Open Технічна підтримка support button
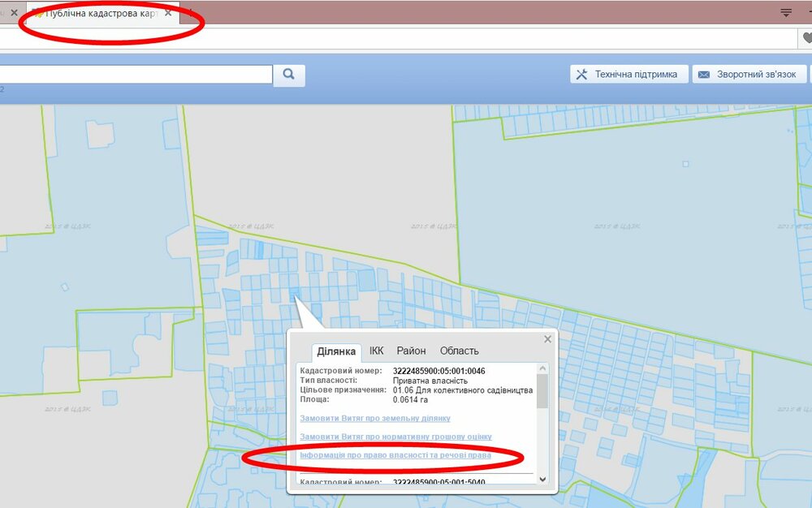 pos(629,74)
